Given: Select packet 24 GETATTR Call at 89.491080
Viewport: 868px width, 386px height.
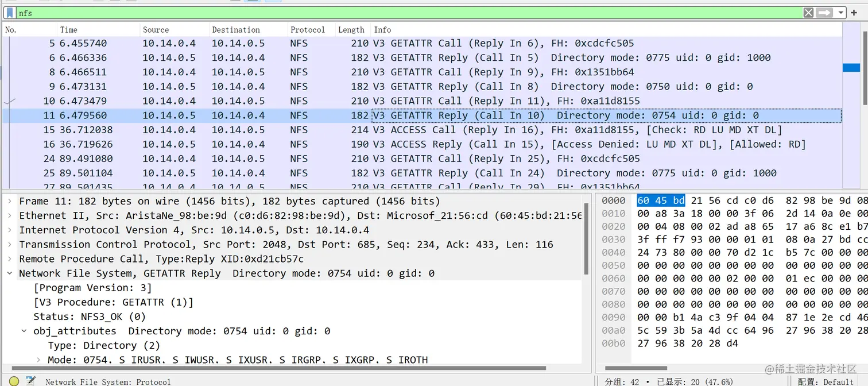Looking at the screenshot, I should pyautogui.click(x=422, y=159).
